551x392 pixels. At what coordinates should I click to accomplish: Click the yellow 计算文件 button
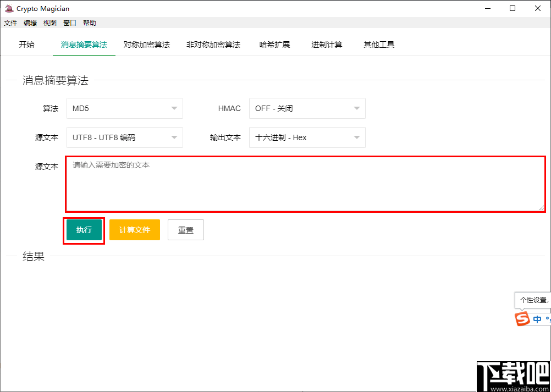click(x=134, y=230)
